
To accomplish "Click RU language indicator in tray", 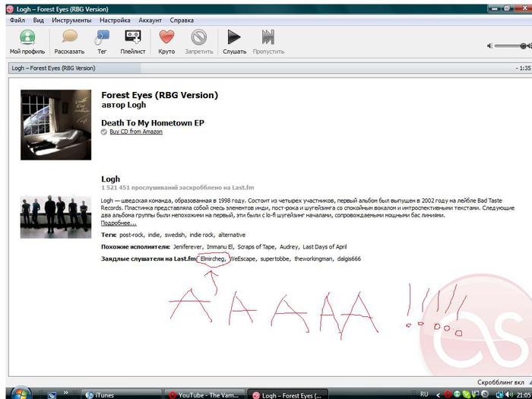I will pos(424,394).
